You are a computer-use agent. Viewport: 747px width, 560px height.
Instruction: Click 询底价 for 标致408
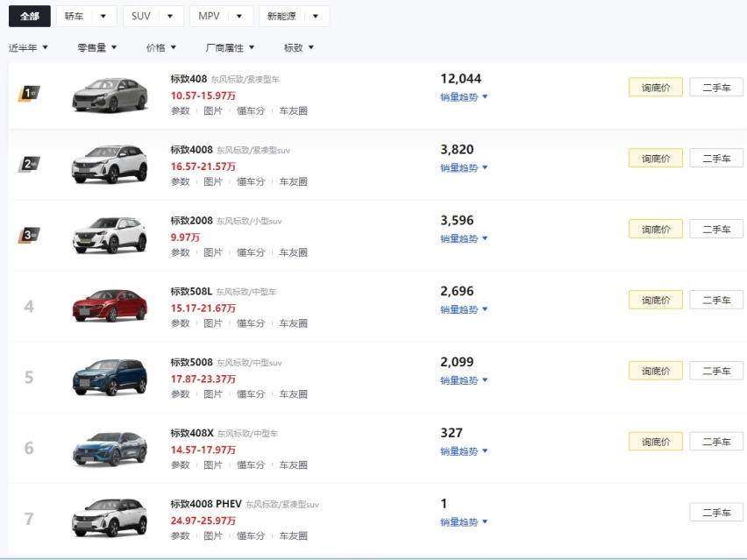pos(656,87)
